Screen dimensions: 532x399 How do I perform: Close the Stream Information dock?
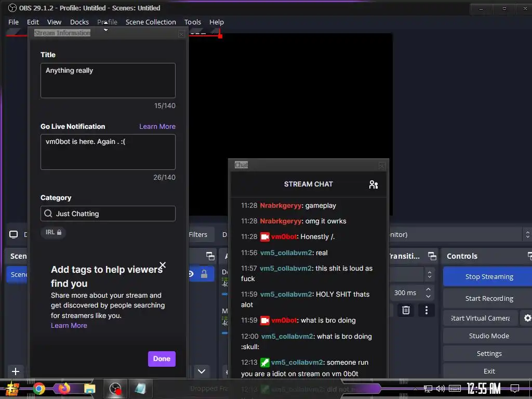point(181,34)
